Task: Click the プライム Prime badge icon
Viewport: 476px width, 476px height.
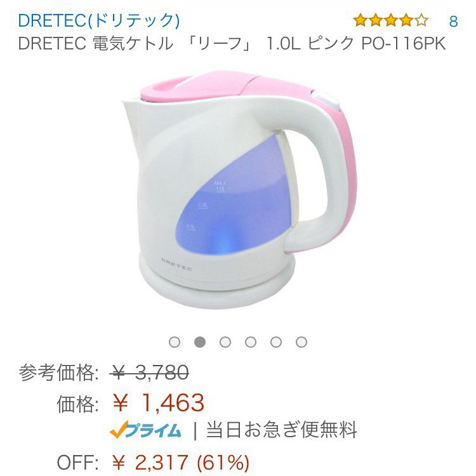Action: coord(146,430)
